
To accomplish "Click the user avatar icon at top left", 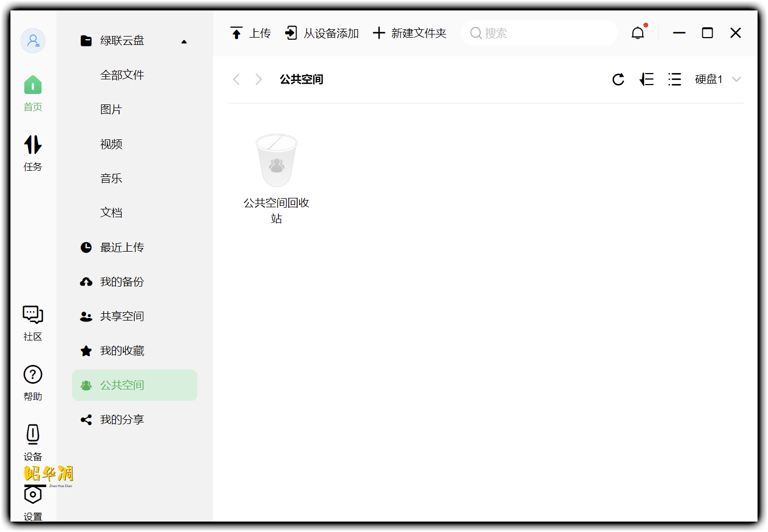I will pos(32,40).
